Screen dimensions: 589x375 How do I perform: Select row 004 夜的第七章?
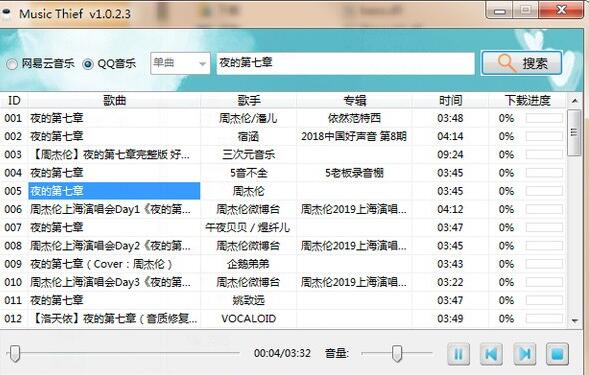click(283, 173)
